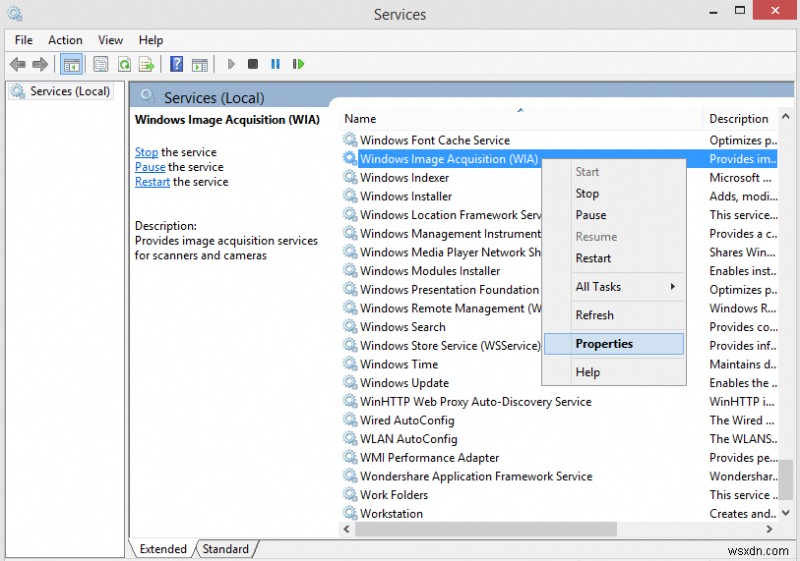Click the horizontal scrollbar right arrow
The height and width of the screenshot is (561, 800).
(770, 529)
